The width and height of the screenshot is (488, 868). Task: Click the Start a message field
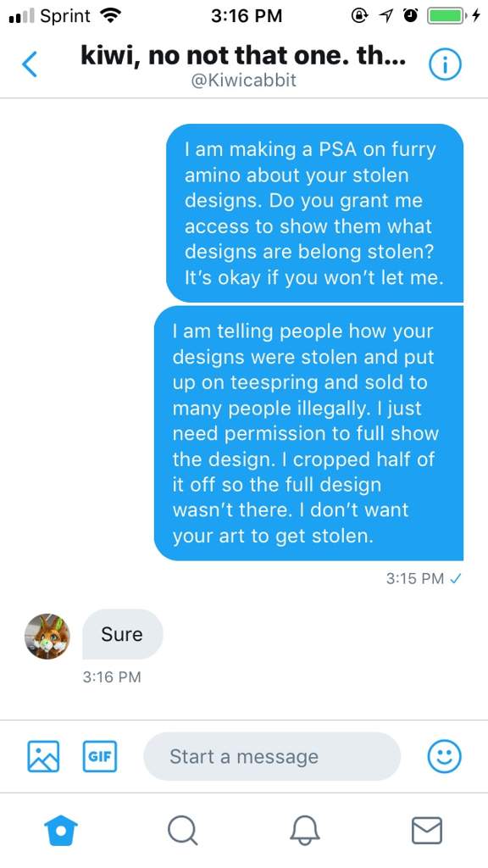click(272, 756)
